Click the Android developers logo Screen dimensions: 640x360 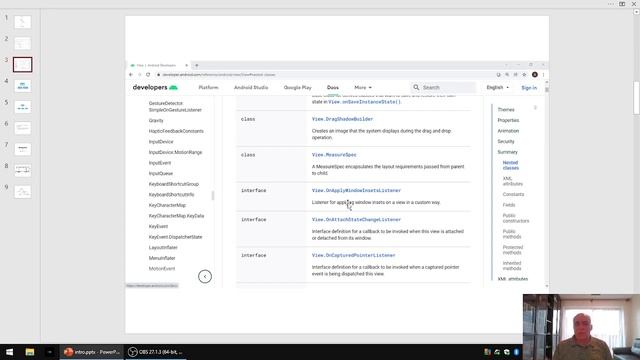tap(155, 87)
